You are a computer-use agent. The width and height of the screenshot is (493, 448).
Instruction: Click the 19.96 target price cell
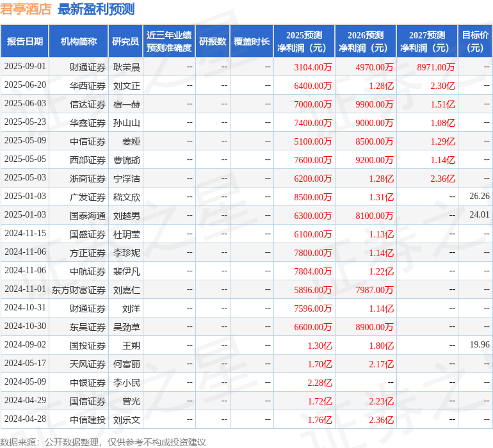coord(479,345)
